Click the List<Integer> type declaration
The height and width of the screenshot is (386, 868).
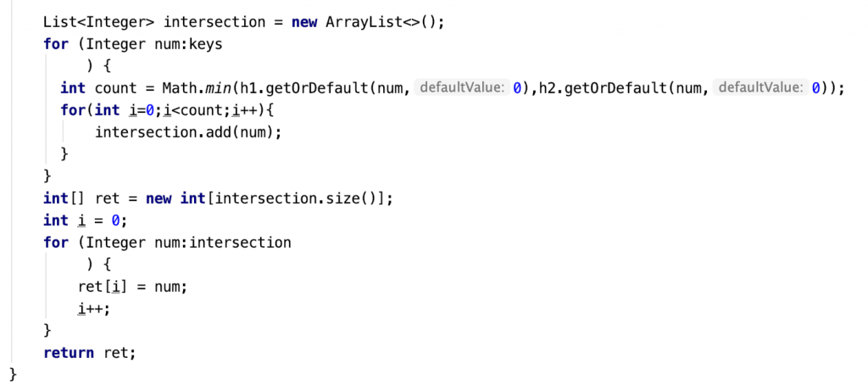tap(100, 23)
